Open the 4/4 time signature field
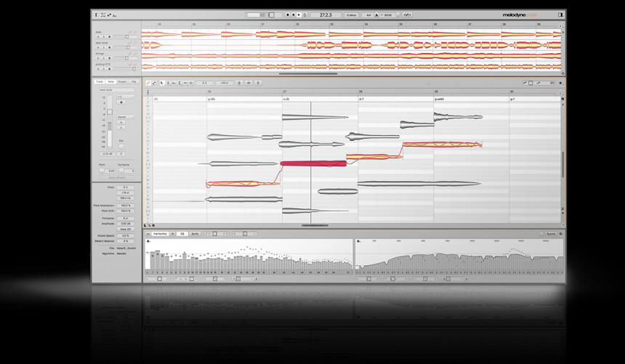Viewport: 625px width, 364px height. [368, 15]
